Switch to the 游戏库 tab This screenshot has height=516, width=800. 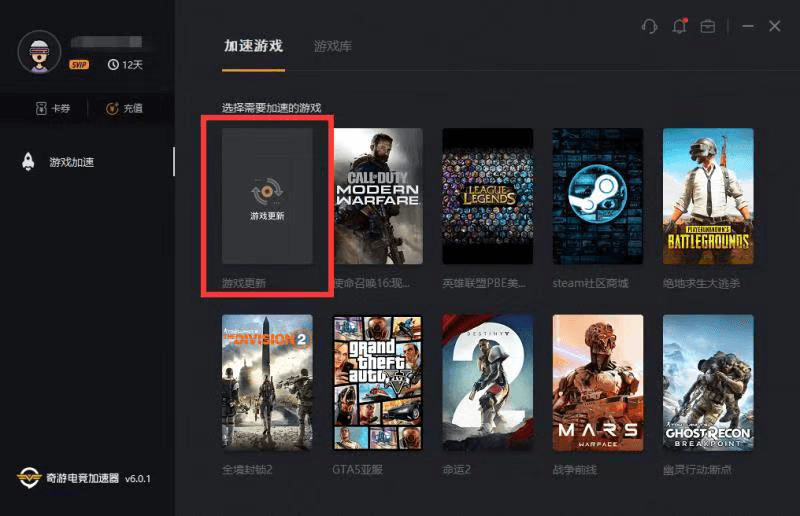click(333, 46)
